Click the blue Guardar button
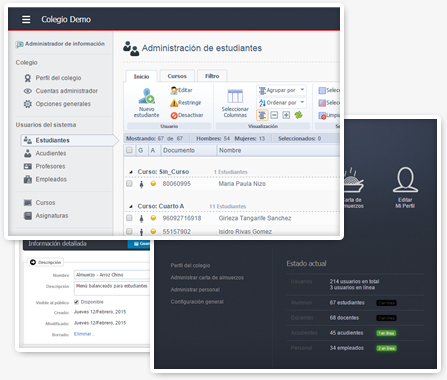Image resolution: width=447 pixels, height=380 pixels. 139,244
